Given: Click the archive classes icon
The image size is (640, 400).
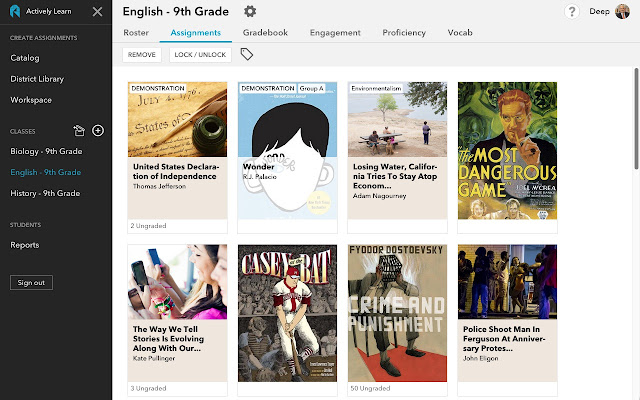Looking at the screenshot, I should click(79, 131).
